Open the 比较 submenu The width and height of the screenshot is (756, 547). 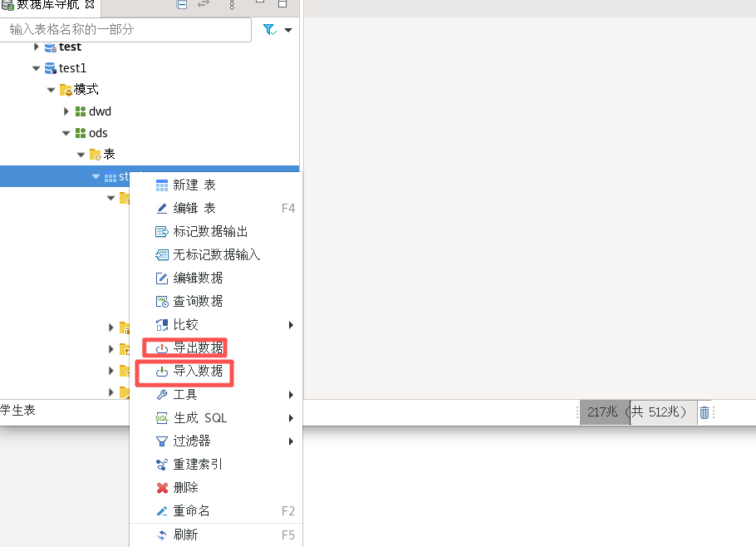(x=185, y=324)
